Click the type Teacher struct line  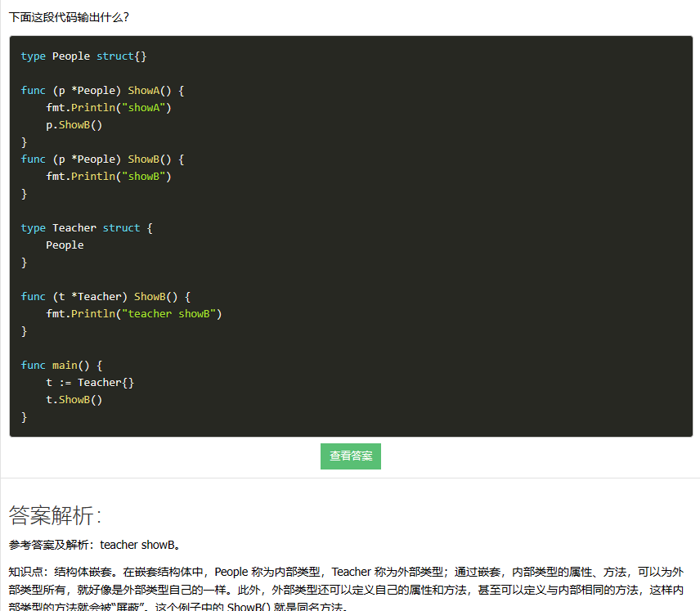coord(87,228)
